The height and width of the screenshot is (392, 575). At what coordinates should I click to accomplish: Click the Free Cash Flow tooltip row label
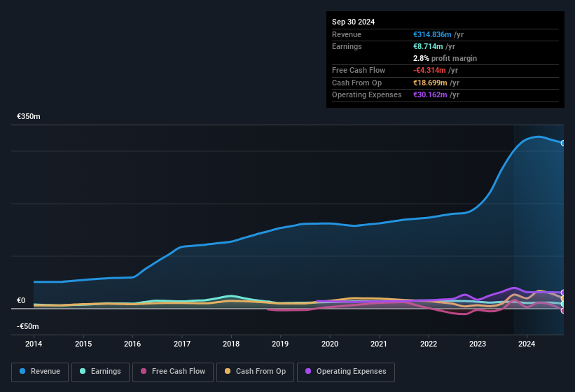359,70
